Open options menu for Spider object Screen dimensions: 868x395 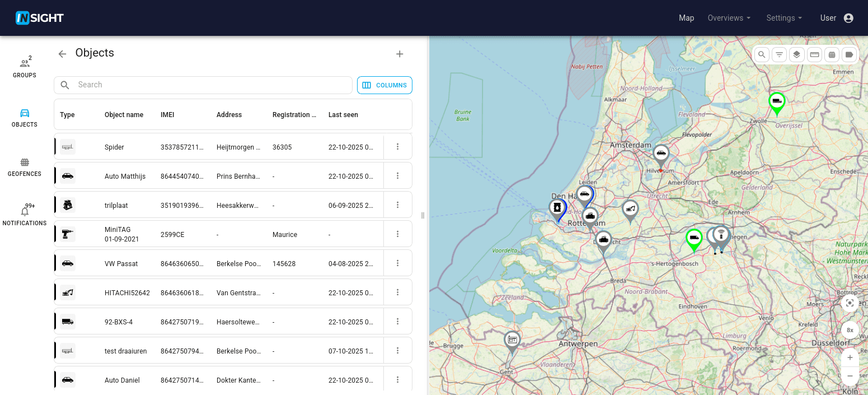397,146
